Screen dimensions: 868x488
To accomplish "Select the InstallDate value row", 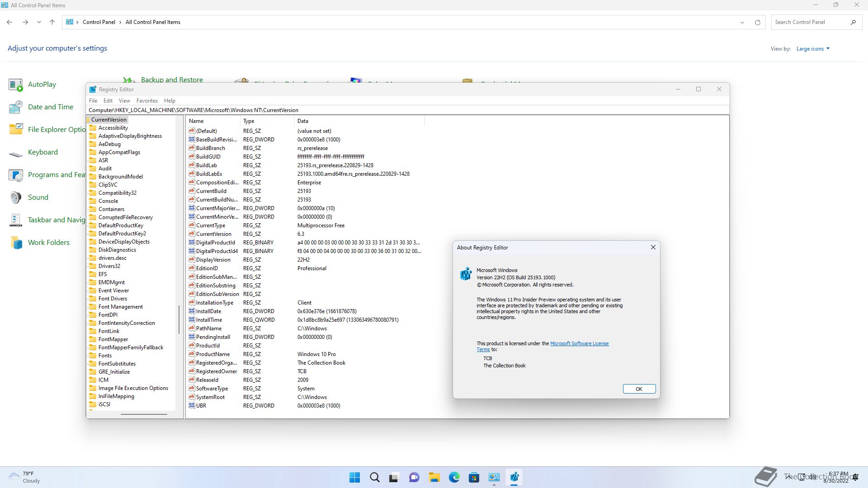I will tap(306, 311).
